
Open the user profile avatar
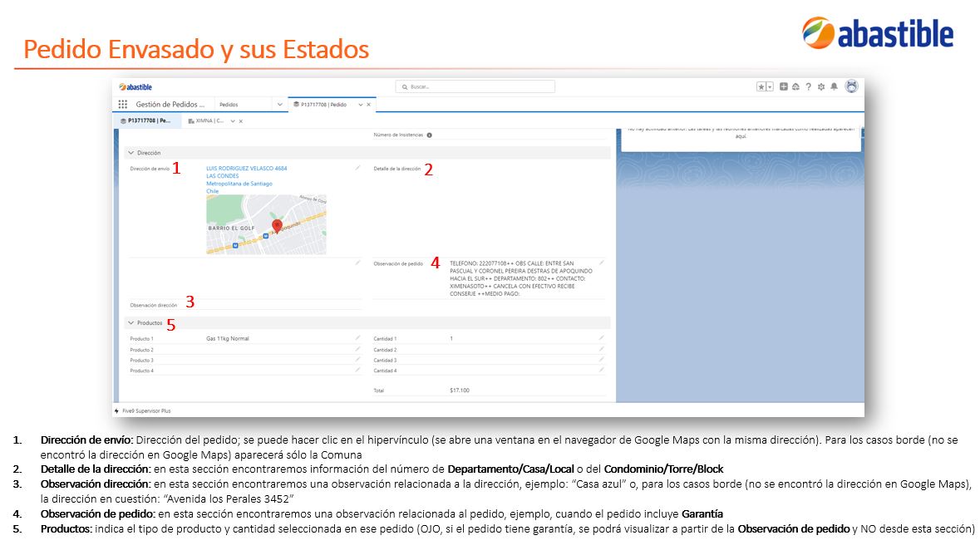click(x=851, y=87)
